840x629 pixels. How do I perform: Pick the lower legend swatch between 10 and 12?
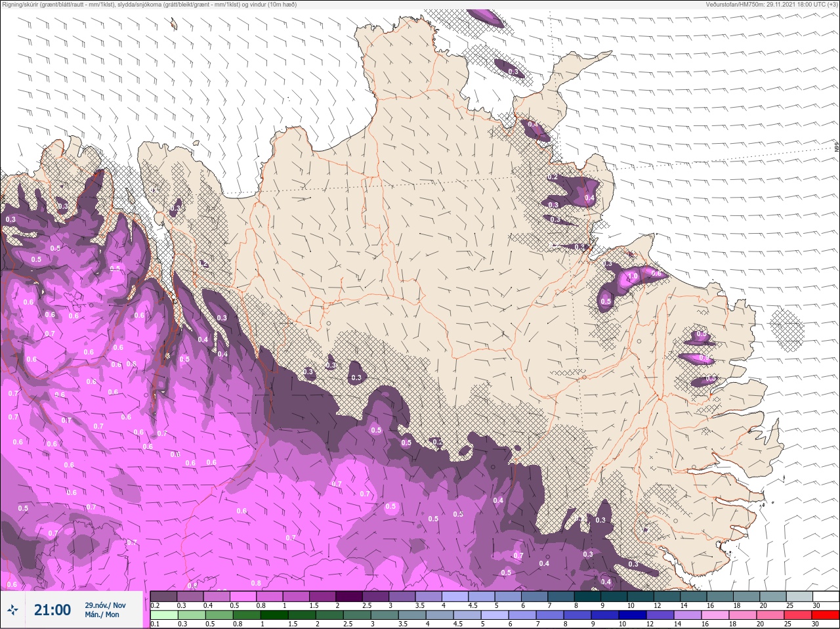point(633,615)
